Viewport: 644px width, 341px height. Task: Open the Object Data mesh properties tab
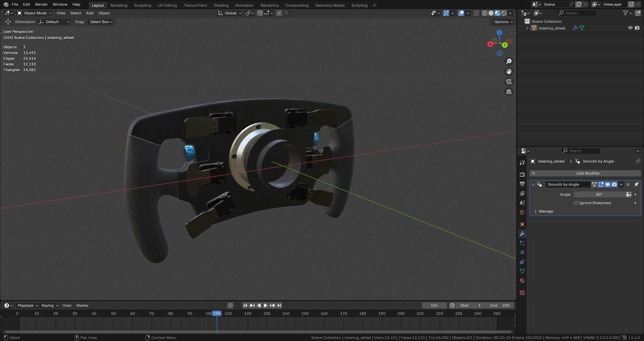pos(522,271)
